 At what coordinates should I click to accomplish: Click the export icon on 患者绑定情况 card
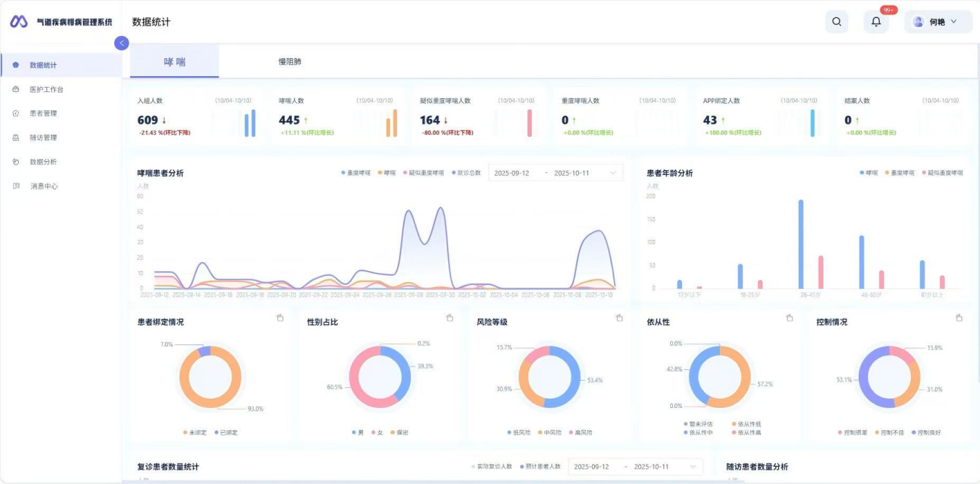tap(280, 318)
